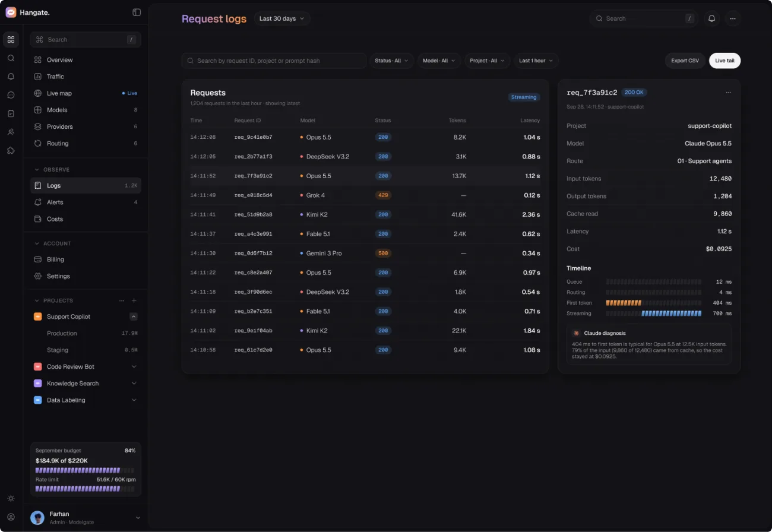The image size is (772, 532).
Task: Click the Hangate logo icon
Action: 11,12
